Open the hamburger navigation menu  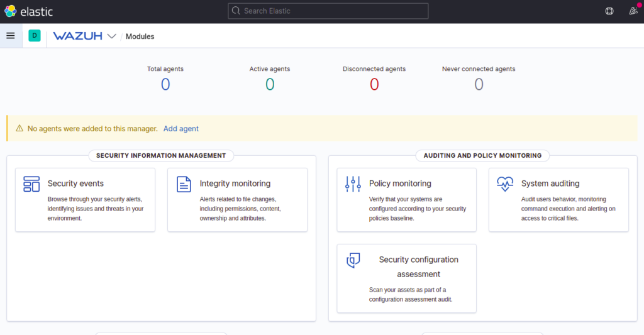coord(11,36)
